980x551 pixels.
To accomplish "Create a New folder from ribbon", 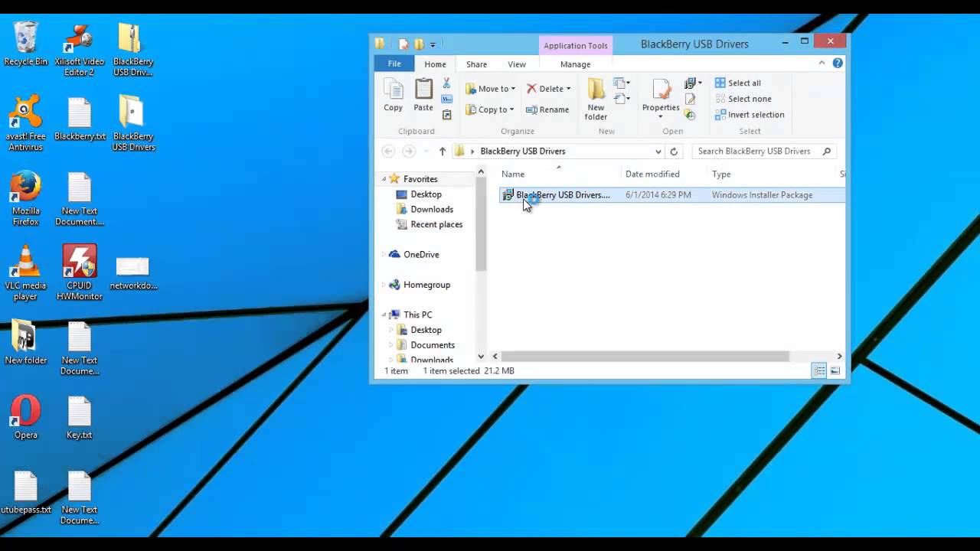I will pyautogui.click(x=596, y=99).
